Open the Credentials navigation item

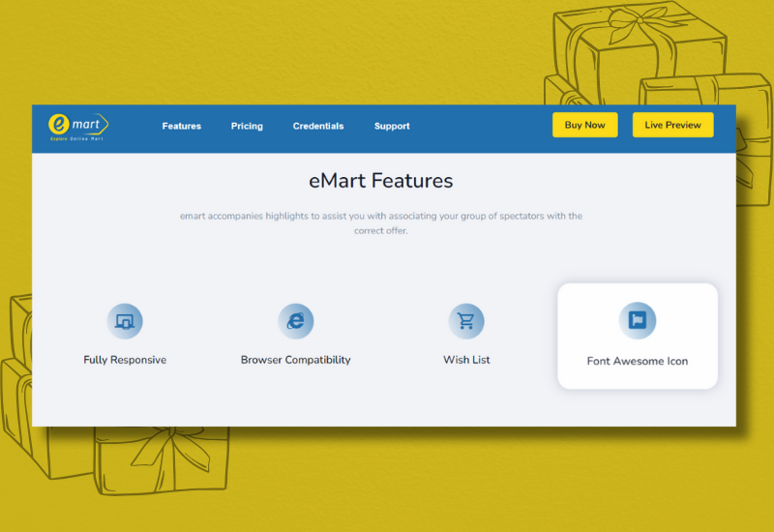tap(318, 126)
